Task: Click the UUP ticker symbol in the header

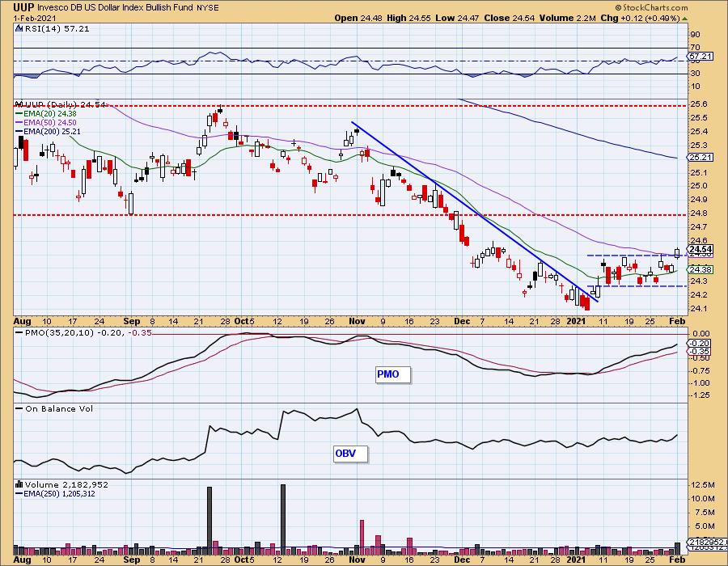Action: click(23, 7)
